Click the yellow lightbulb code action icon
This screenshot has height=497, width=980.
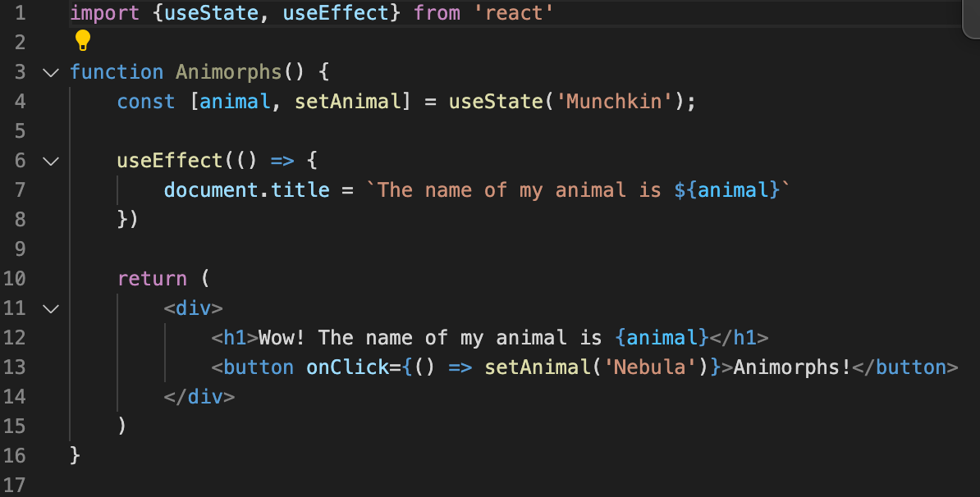82,40
